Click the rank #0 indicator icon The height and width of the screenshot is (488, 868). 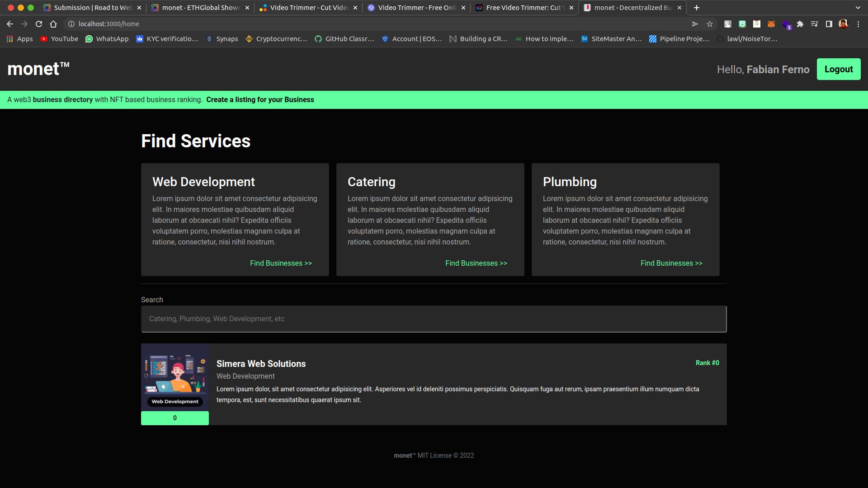(707, 363)
